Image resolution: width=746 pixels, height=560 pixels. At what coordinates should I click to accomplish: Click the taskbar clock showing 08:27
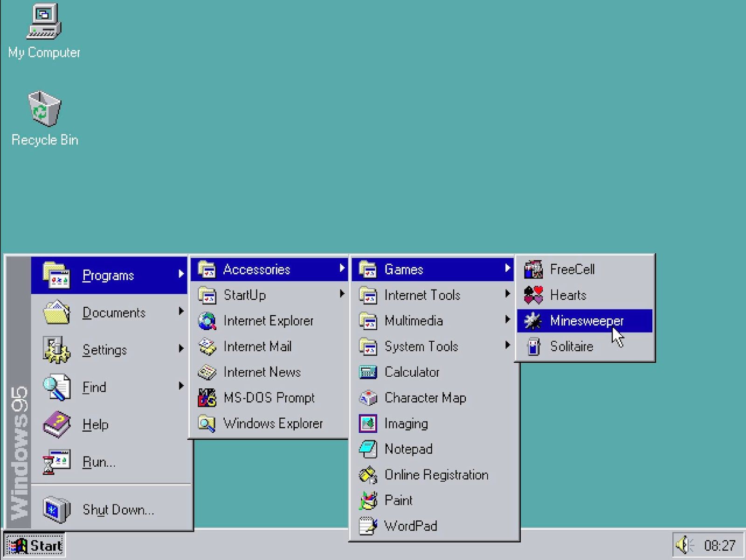point(719,545)
